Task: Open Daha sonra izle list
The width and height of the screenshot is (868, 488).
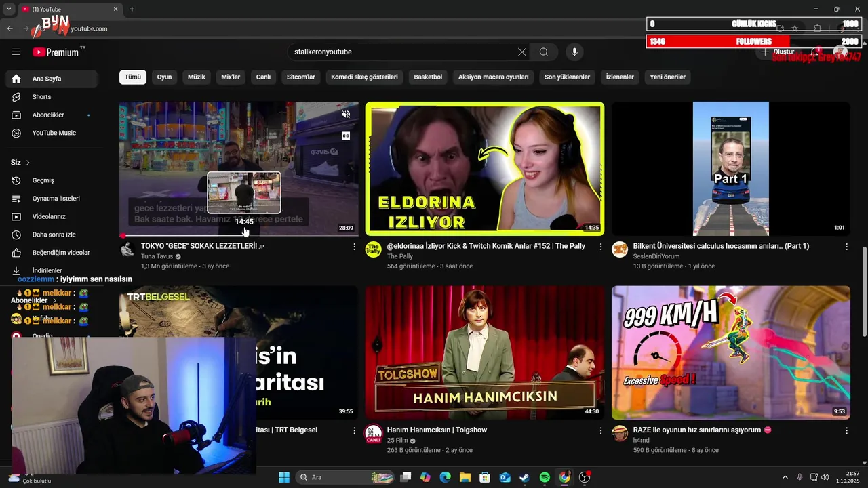Action: 53,235
